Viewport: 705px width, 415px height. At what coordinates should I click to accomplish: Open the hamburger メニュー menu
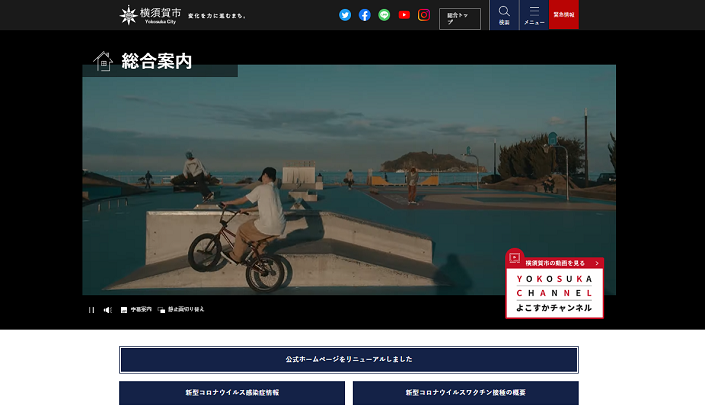click(x=534, y=15)
